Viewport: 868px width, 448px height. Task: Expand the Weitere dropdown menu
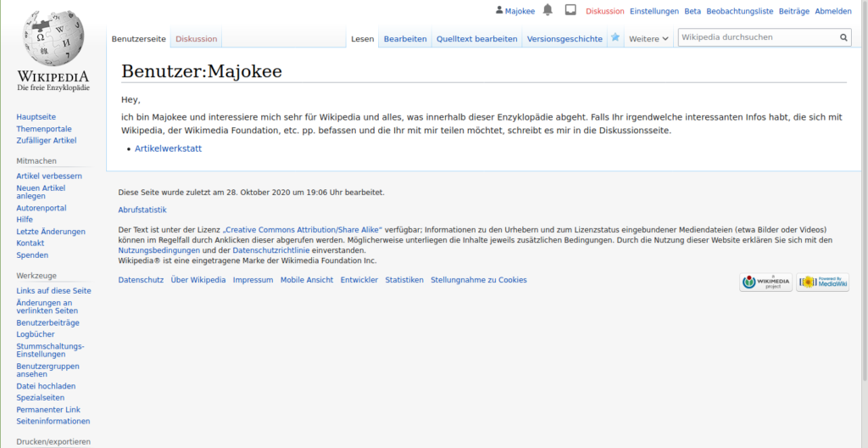pyautogui.click(x=648, y=39)
